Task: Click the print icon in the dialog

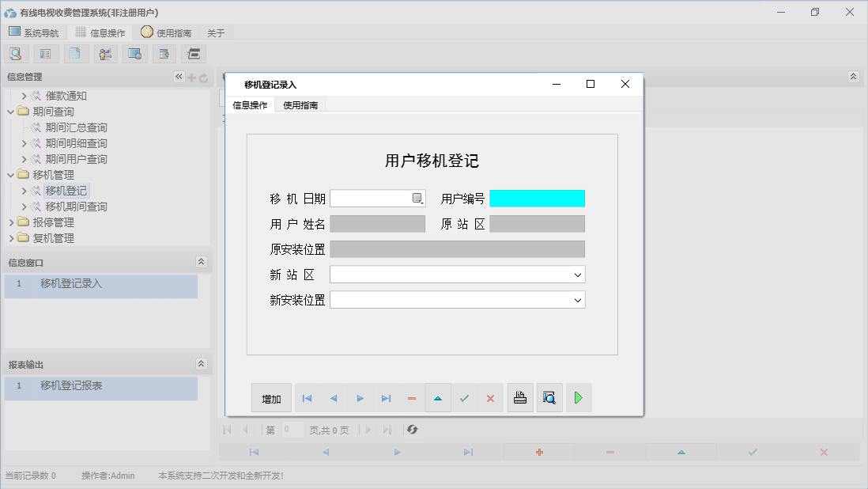Action: click(520, 398)
